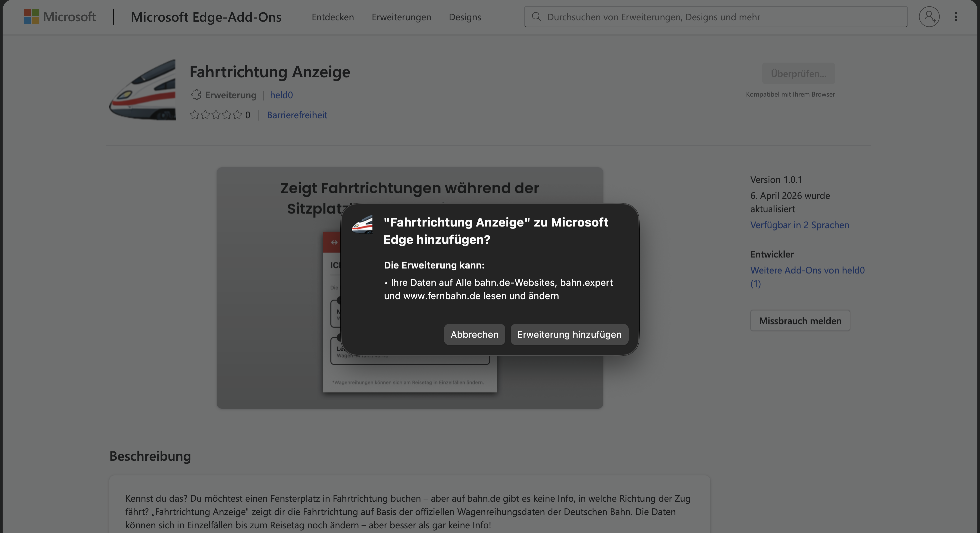Screen dimensions: 980x533
Task: Click the Microsoft logo
Action: coord(60,17)
